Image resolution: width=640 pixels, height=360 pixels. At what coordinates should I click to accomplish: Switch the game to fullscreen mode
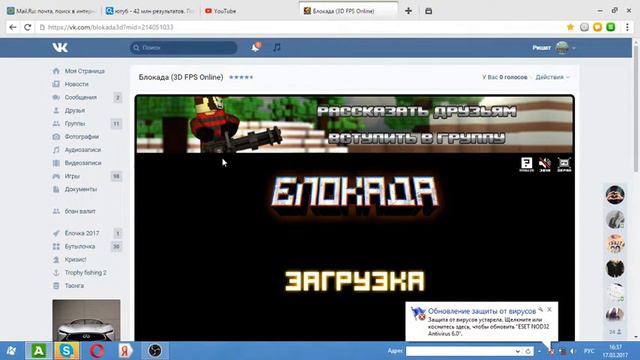(x=564, y=164)
